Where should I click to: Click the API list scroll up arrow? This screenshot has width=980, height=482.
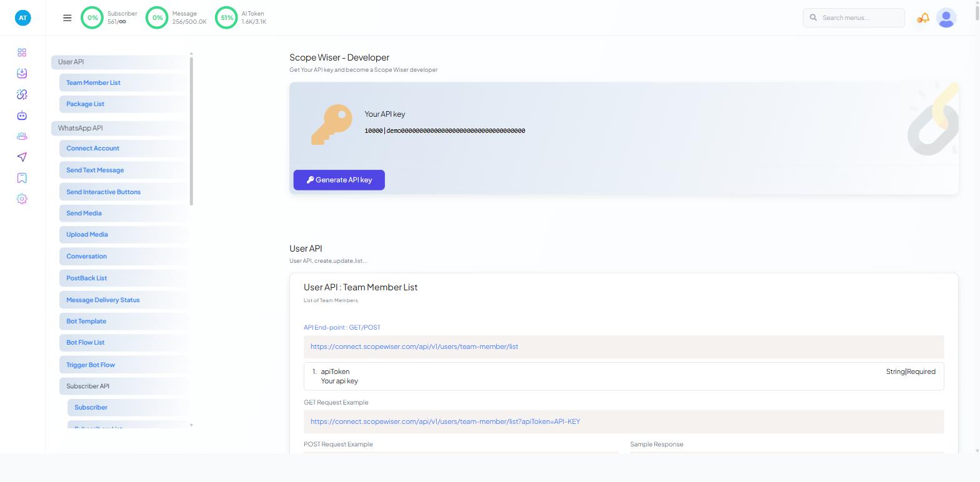point(191,54)
